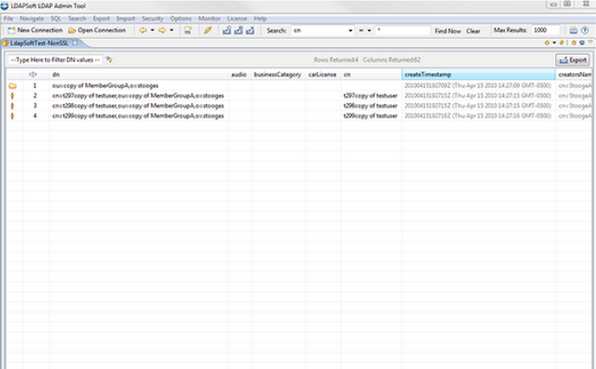Open the Security menu

tap(152, 19)
